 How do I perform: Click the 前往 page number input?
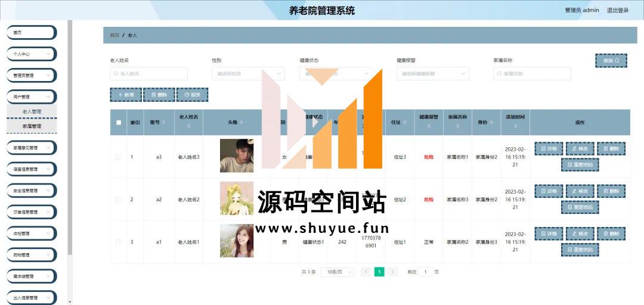426,272
